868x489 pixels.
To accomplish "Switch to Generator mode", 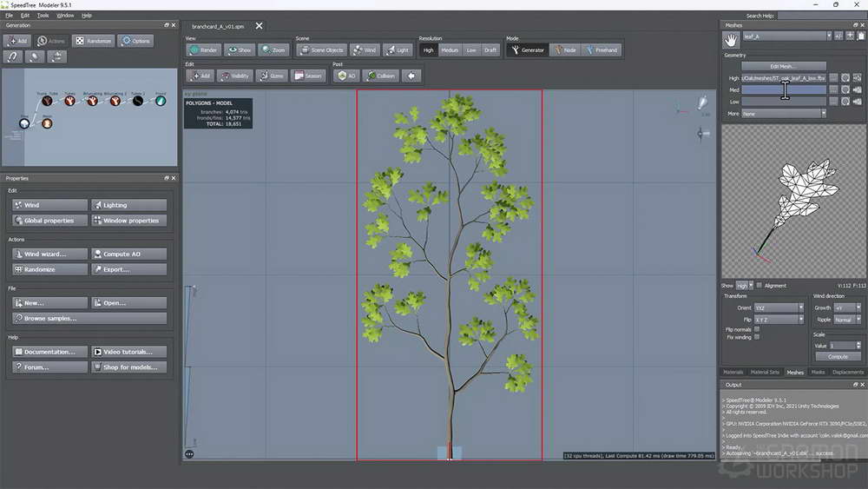I will coord(528,50).
